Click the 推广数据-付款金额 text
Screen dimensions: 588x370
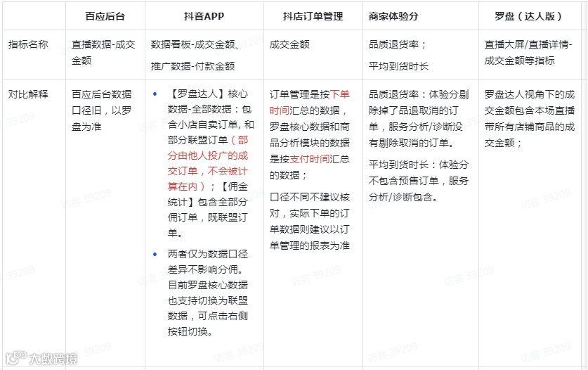click(x=192, y=66)
